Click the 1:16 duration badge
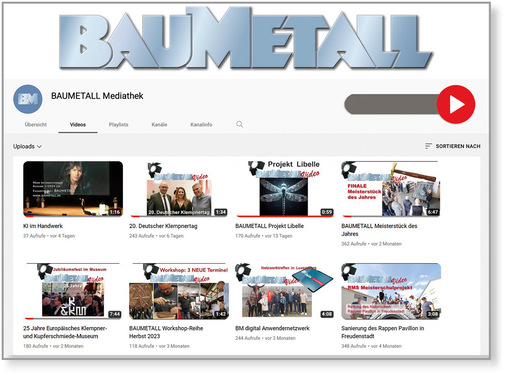The image size is (506, 375). [x=115, y=212]
